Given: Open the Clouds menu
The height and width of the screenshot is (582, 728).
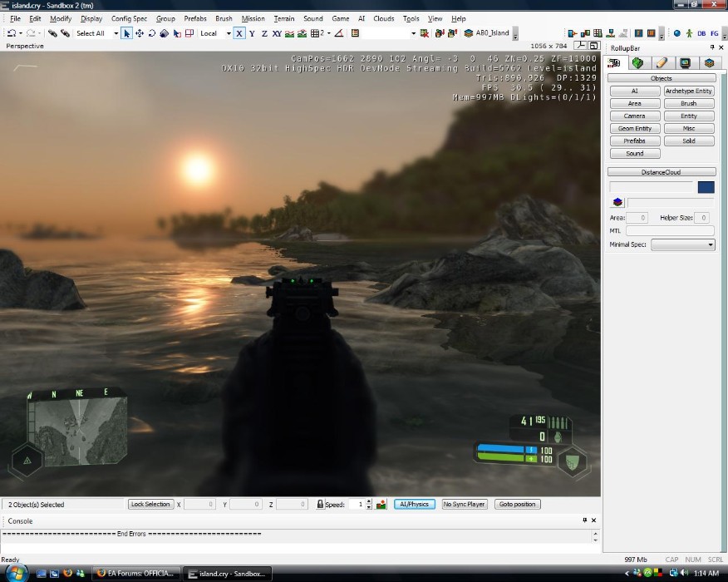Looking at the screenshot, I should [x=384, y=18].
